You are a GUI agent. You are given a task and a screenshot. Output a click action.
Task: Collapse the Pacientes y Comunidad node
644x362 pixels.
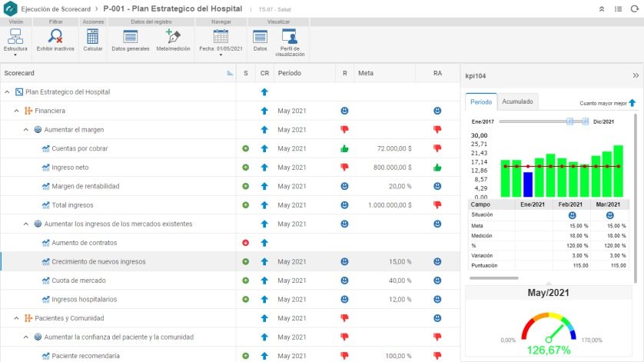[x=16, y=318]
